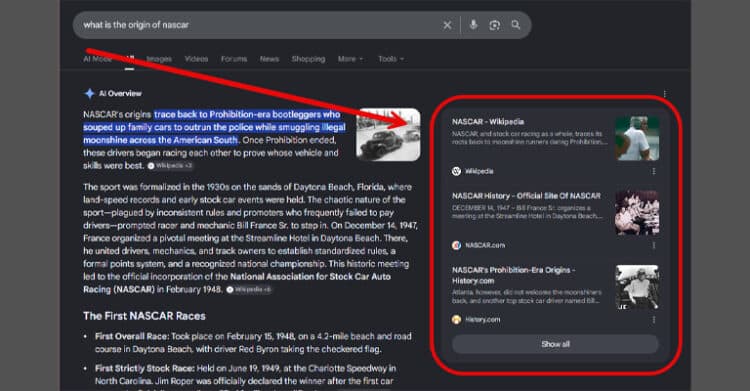
Task: Expand the More dropdown in search tabs
Action: 350,59
